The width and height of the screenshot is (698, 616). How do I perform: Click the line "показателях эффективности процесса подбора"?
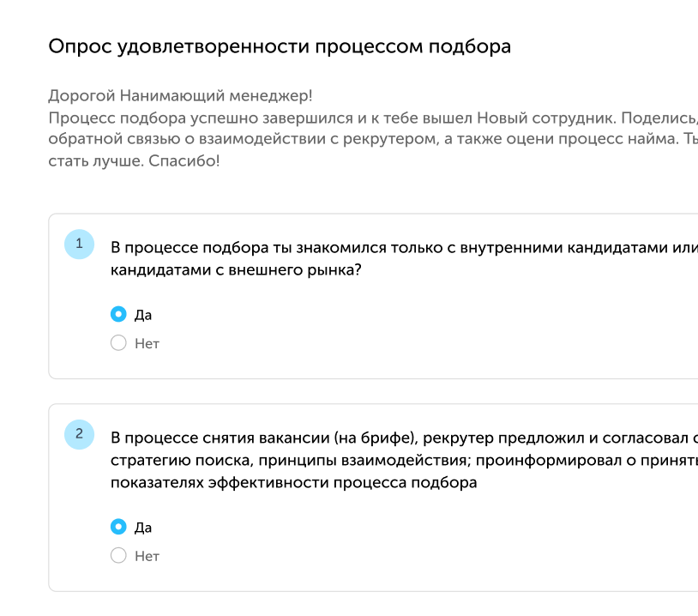pyautogui.click(x=294, y=482)
